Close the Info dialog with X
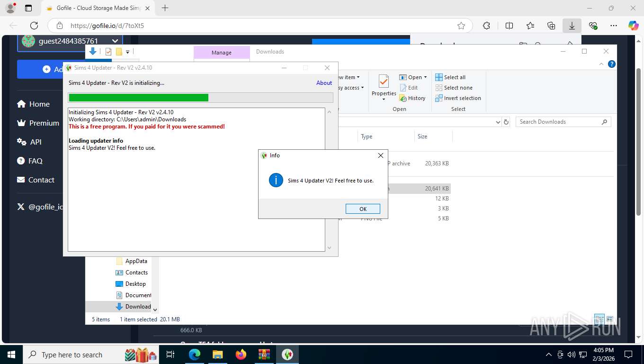This screenshot has height=364, width=644. (x=380, y=155)
